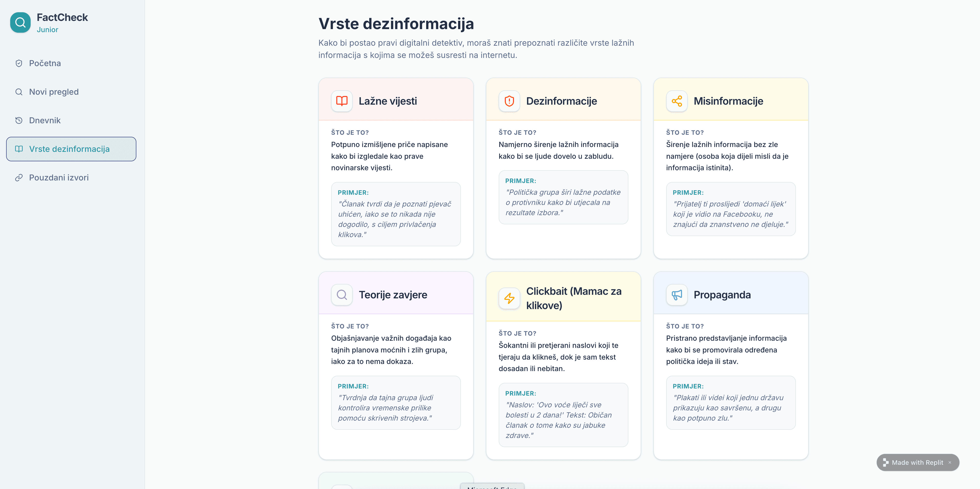
Task: Click the Made with Replit badge
Action: (x=917, y=462)
